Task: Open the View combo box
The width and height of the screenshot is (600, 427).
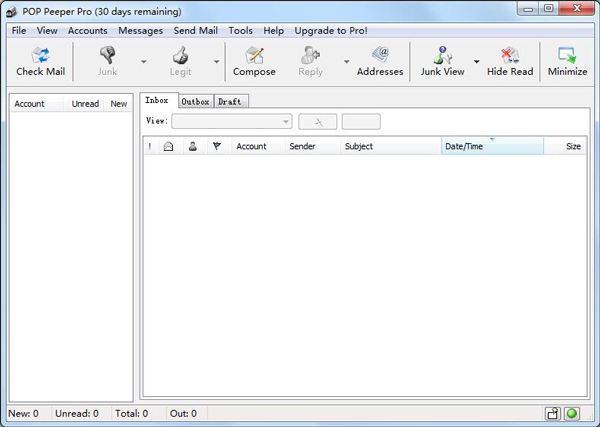Action: (x=232, y=121)
